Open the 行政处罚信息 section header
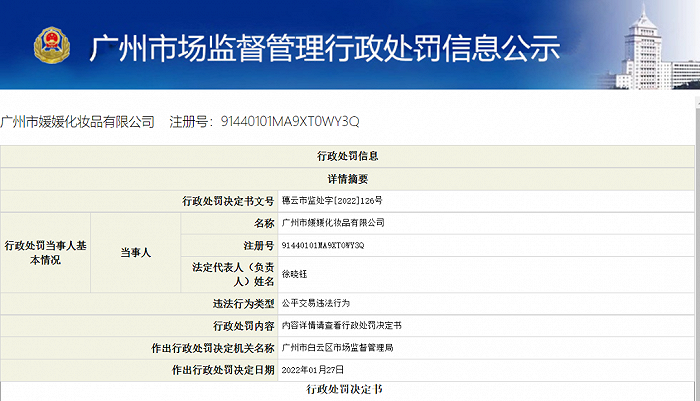Screen dimensions: 700x401 point(348,157)
